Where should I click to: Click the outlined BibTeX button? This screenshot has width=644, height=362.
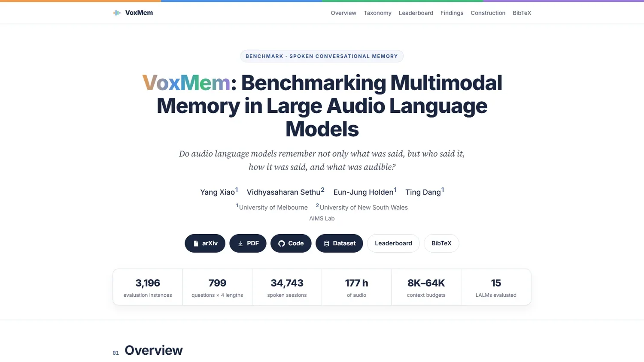click(441, 243)
